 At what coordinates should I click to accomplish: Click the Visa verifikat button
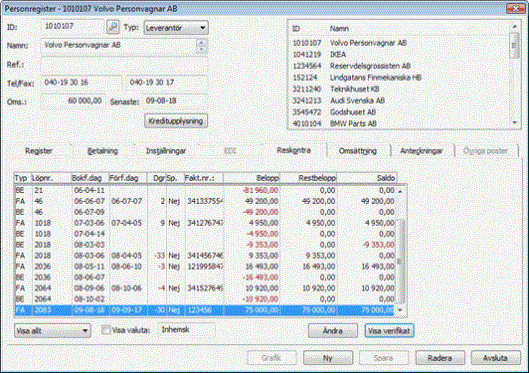tap(389, 331)
